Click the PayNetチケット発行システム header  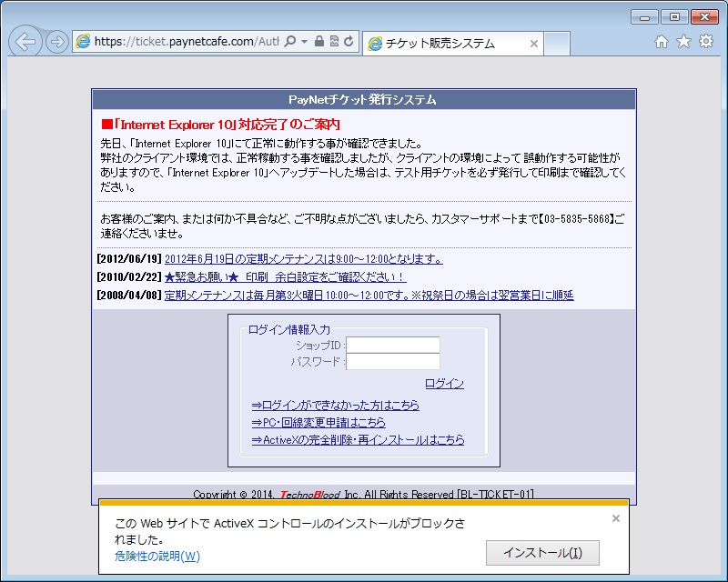tap(363, 100)
